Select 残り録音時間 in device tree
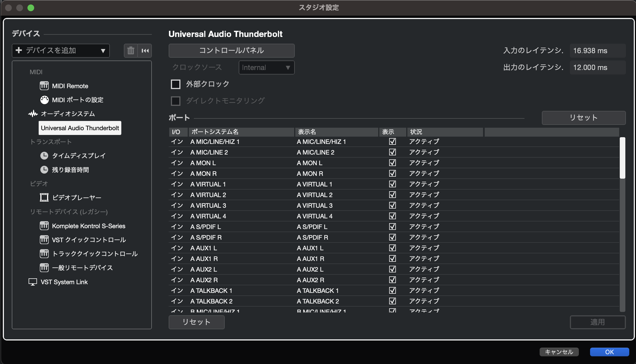Viewport: 636px width, 364px height. [70, 170]
